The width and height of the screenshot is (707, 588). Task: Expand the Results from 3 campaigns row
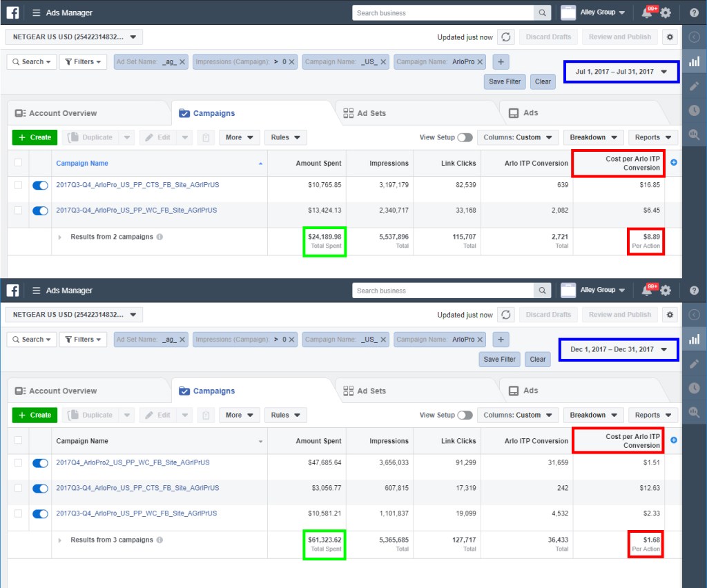(60, 540)
